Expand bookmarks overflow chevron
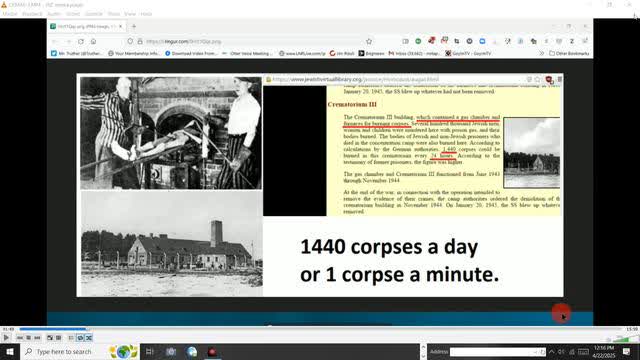This screenshot has width=640, height=360. coord(542,53)
